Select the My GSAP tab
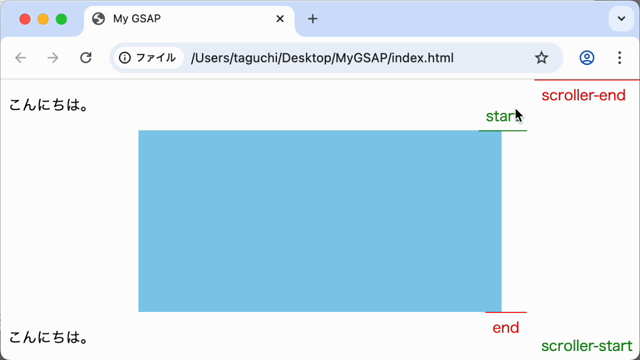640x360 pixels. pyautogui.click(x=189, y=19)
